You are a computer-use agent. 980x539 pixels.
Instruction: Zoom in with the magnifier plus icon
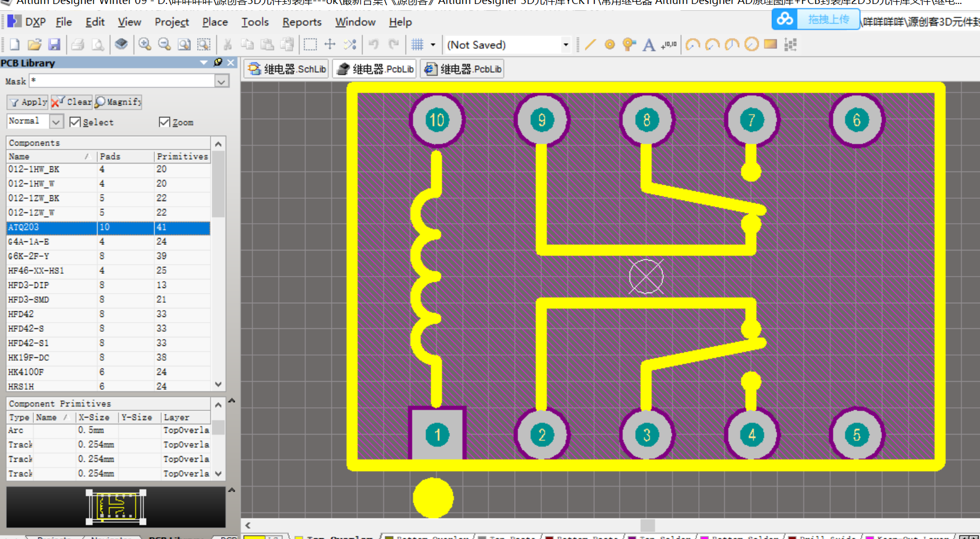(x=145, y=44)
